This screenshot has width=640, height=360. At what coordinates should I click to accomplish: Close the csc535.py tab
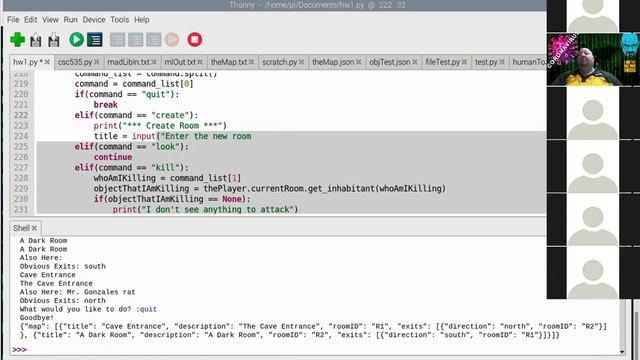tap(97, 62)
